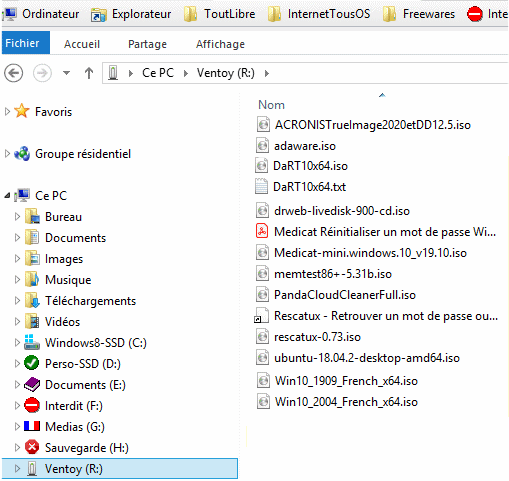Go up one folder level
The width and height of the screenshot is (509, 481).
point(89,73)
